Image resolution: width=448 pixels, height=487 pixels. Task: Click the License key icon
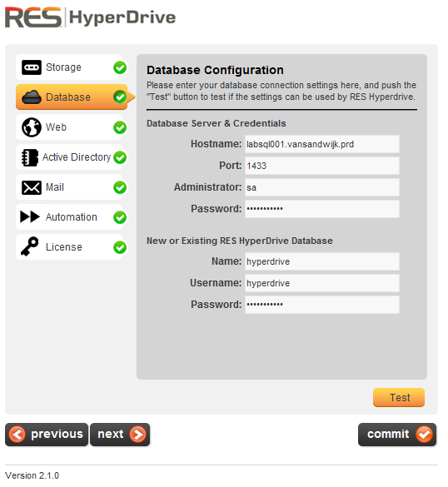[x=29, y=246]
